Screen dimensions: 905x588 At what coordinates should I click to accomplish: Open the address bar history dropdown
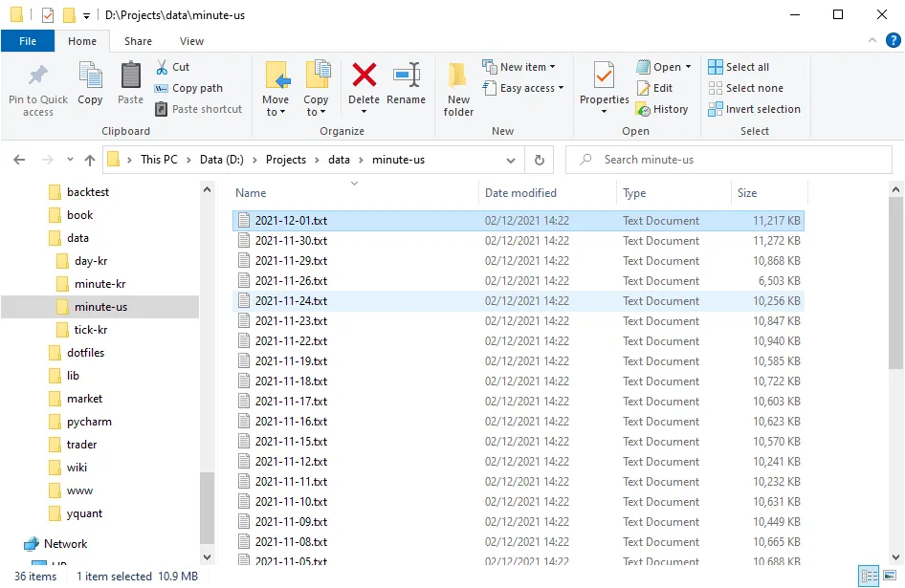(x=512, y=160)
